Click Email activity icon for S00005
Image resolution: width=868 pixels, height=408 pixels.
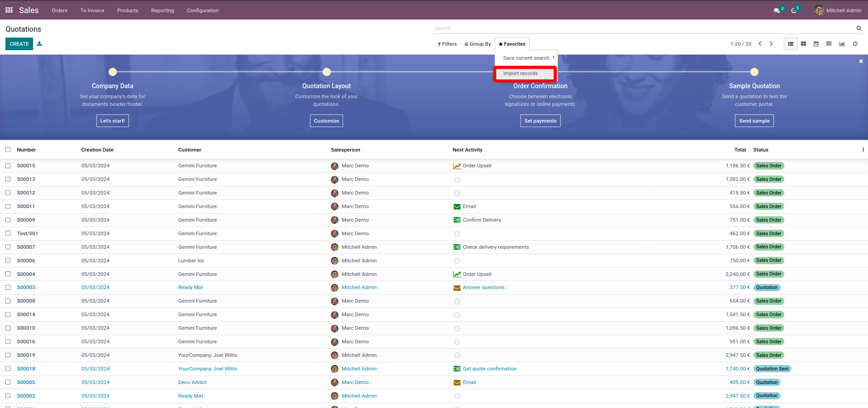pyautogui.click(x=457, y=383)
